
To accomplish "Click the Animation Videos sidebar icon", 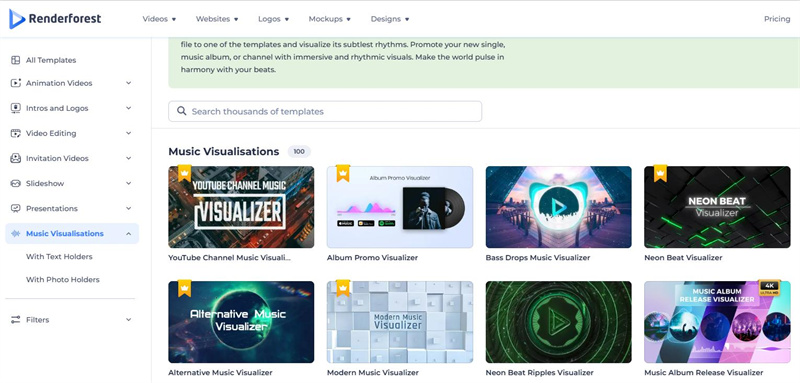I will click(x=16, y=83).
